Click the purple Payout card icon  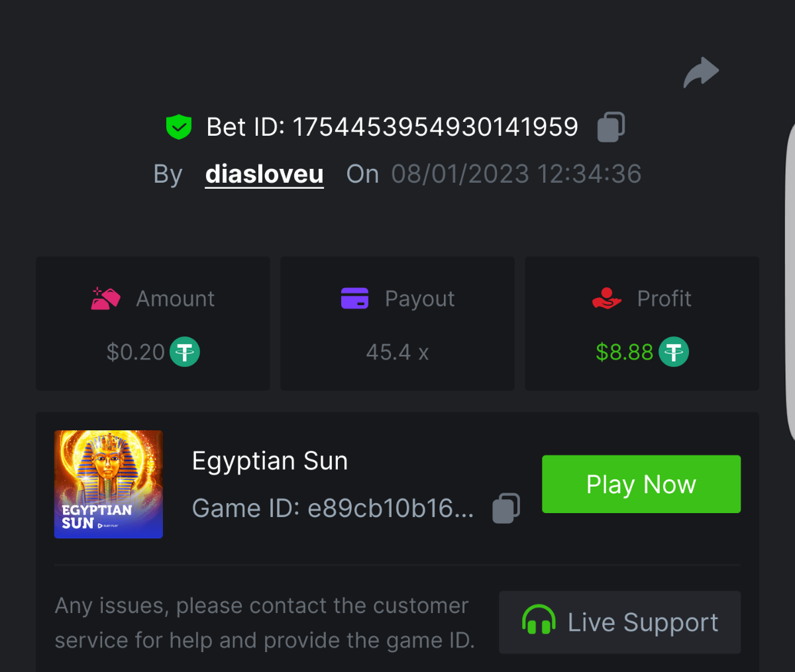[354, 299]
